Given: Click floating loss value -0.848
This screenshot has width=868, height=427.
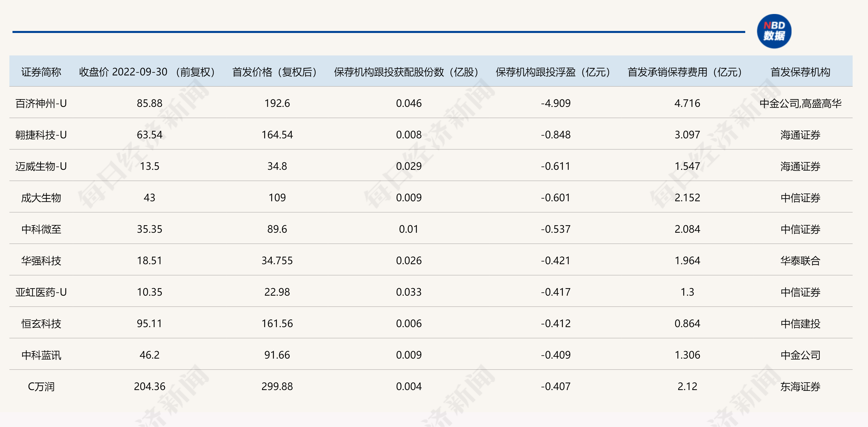Looking at the screenshot, I should (x=556, y=135).
